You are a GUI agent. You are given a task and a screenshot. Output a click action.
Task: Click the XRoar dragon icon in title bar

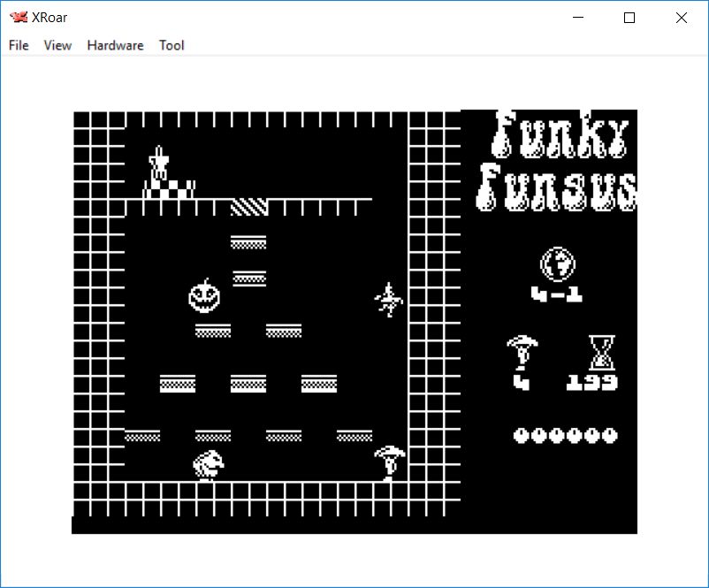pyautogui.click(x=18, y=17)
